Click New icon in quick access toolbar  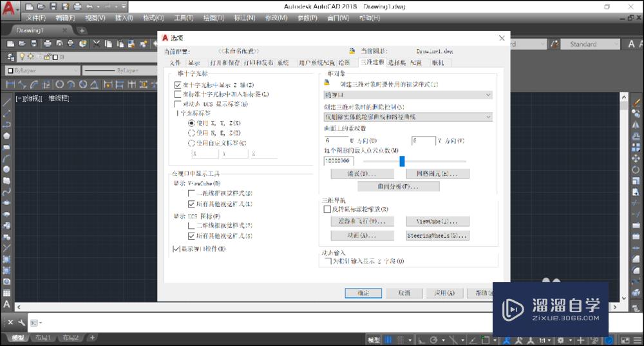pyautogui.click(x=29, y=6)
